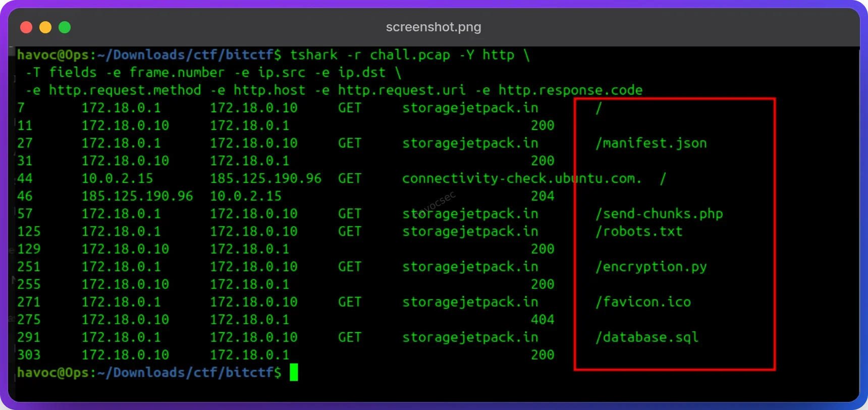868x410 pixels.
Task: Select the connectivity-check.ubuntu.com host entry
Action: click(522, 179)
